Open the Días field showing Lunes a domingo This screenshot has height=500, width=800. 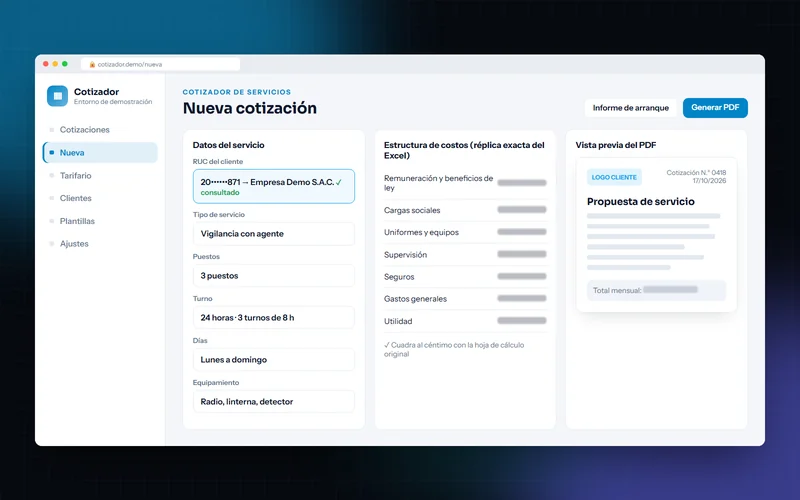(273, 360)
